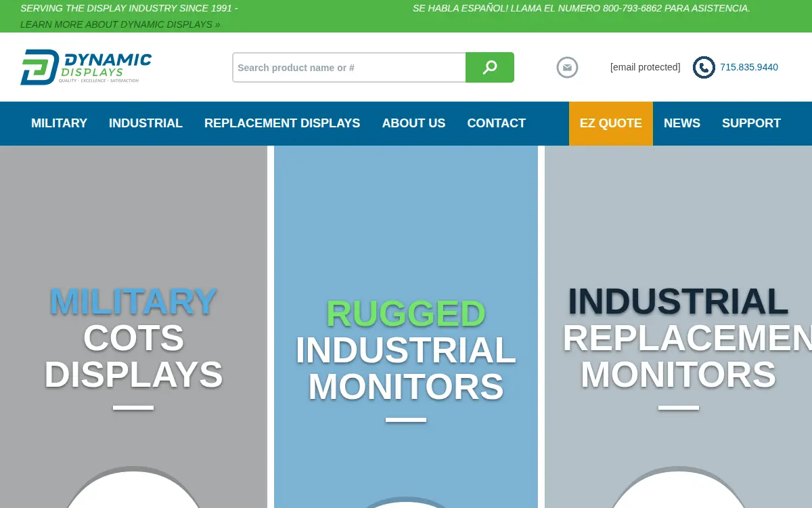The width and height of the screenshot is (812, 508).
Task: Focus the product name search field
Action: click(x=349, y=67)
